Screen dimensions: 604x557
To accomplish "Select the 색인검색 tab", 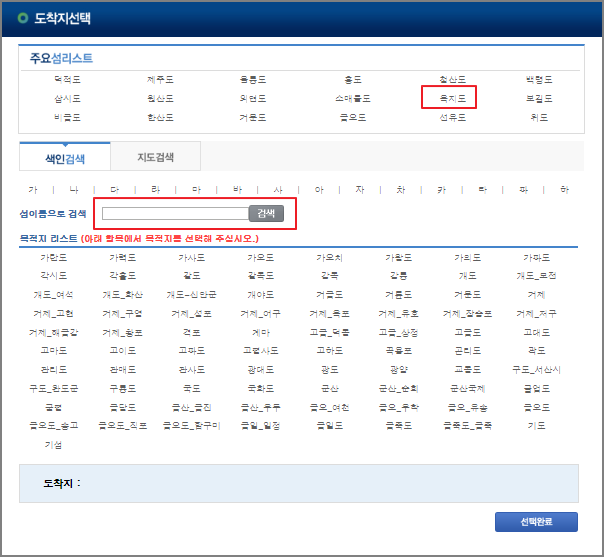I will coord(65,157).
